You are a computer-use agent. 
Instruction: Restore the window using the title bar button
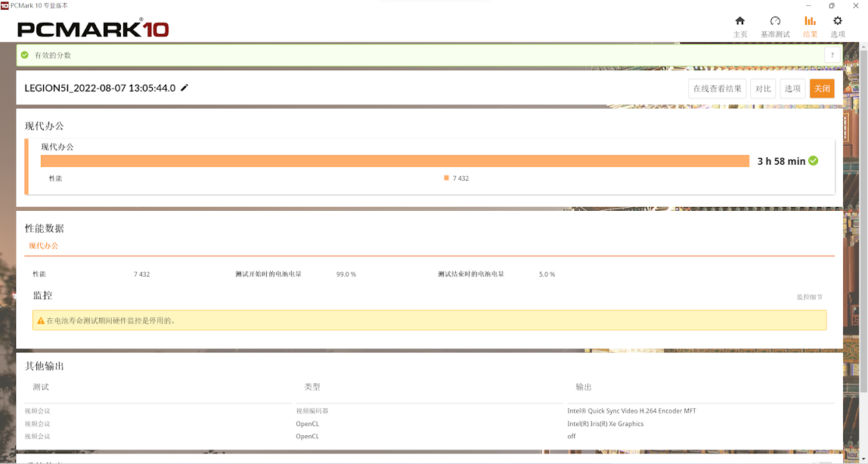(832, 5)
